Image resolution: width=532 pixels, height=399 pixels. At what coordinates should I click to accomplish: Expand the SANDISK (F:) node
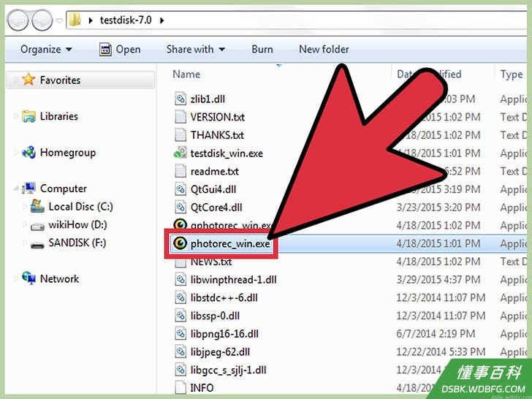(x=24, y=243)
